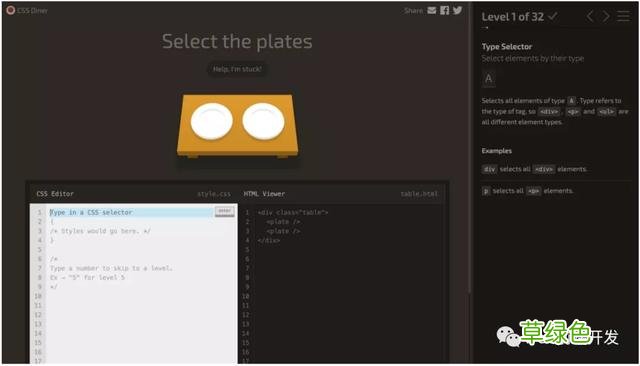640x366 pixels.
Task: Go to the previous level arrow
Action: click(590, 16)
